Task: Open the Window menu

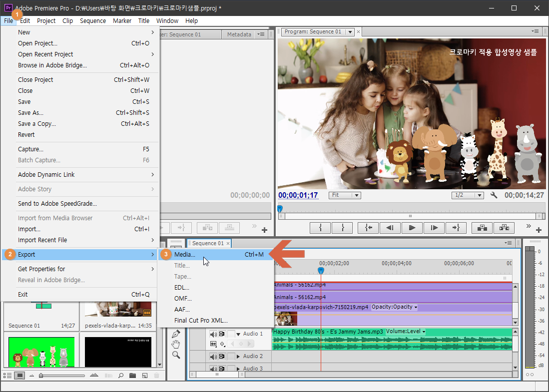Action: (167, 20)
